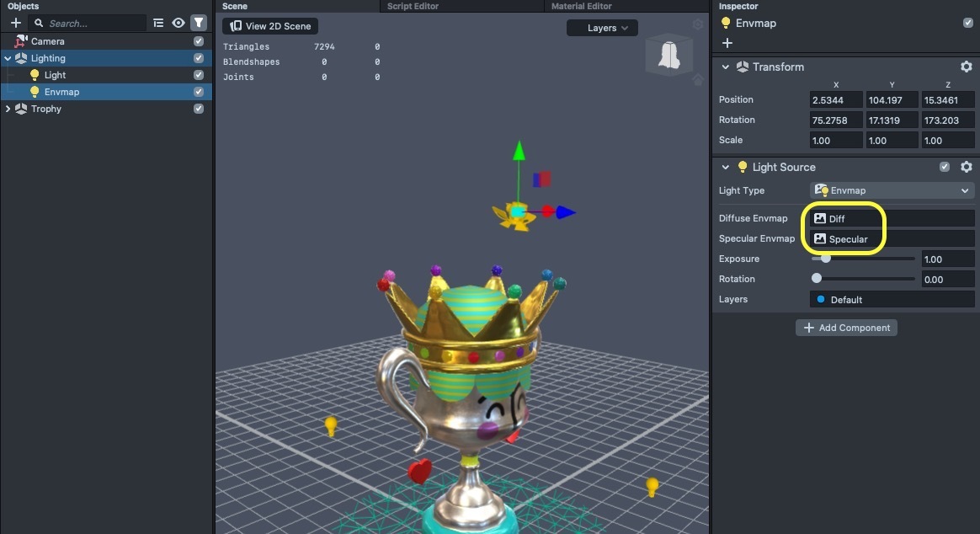Click the view orientation cube gizmo
This screenshot has height=534, width=980.
click(668, 55)
